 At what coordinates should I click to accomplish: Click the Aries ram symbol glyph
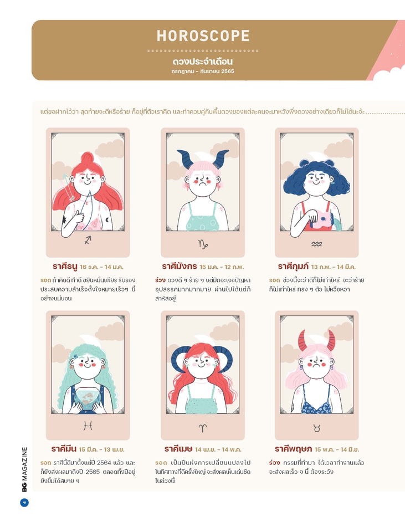[x=203, y=428]
